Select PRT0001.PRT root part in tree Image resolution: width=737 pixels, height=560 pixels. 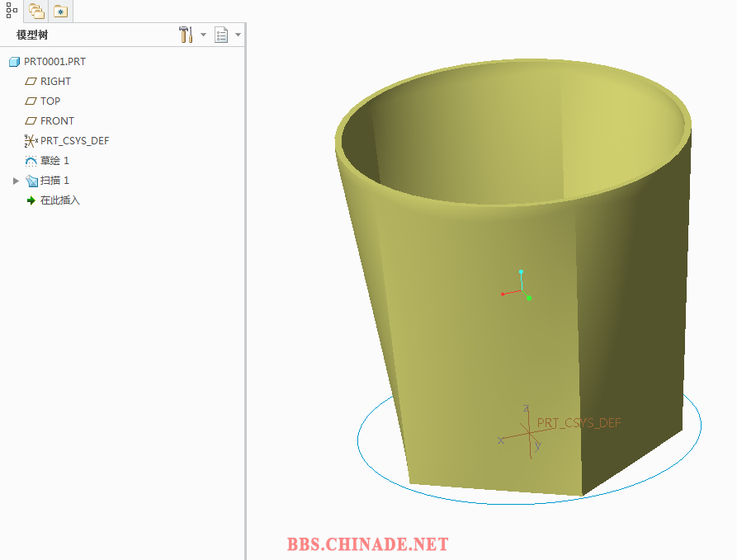[54, 62]
